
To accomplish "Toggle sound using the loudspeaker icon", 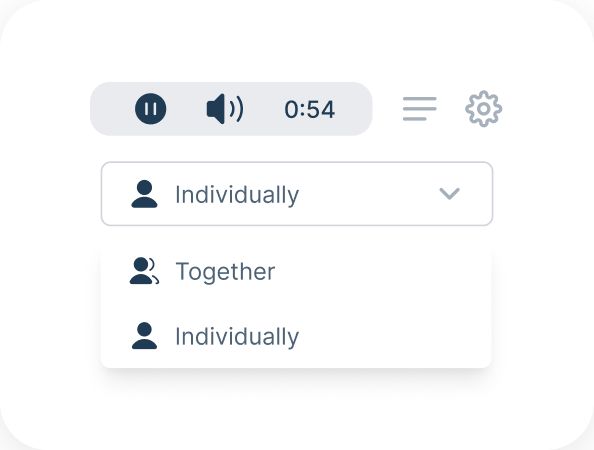I will tap(225, 109).
